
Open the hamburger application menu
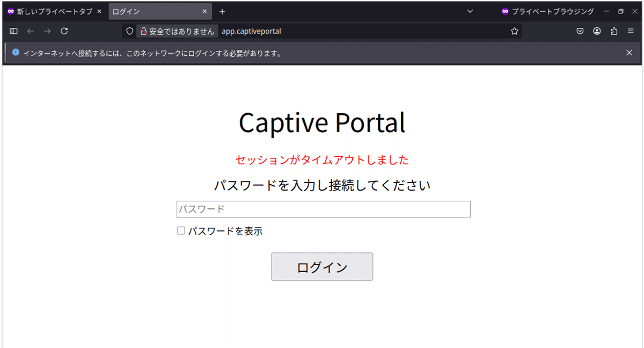tap(631, 31)
